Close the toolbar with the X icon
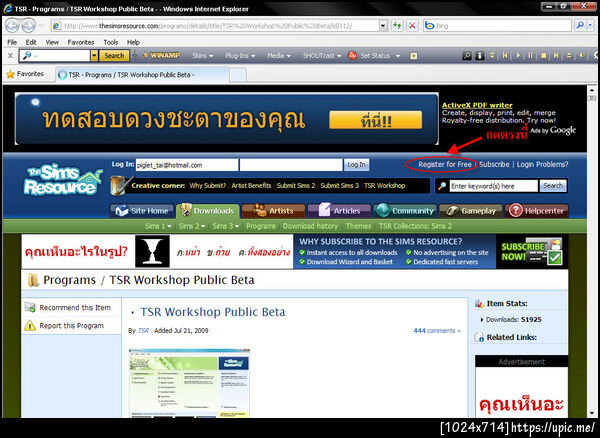600x438 pixels. 10,56
